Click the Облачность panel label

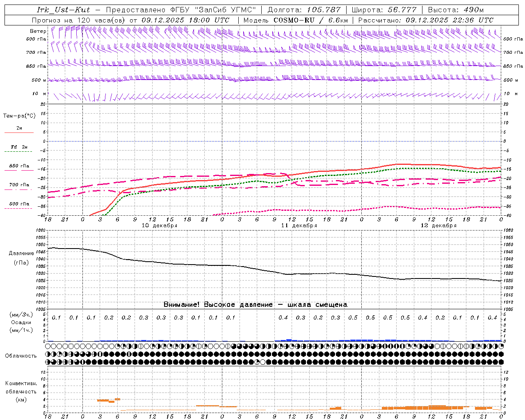click(x=21, y=356)
